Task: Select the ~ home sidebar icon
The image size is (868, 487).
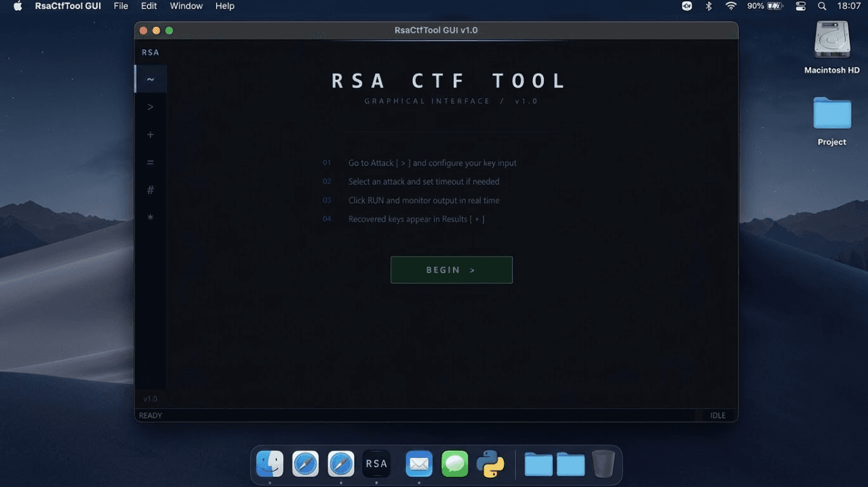Action: (150, 79)
